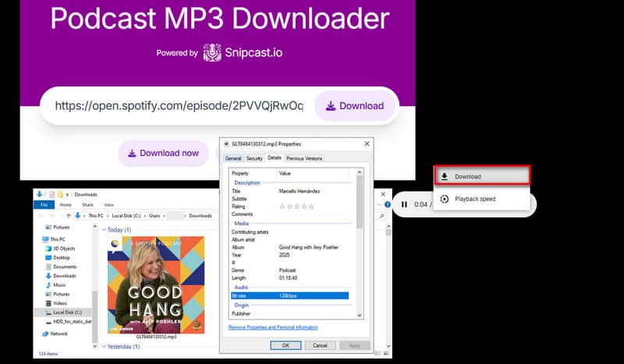Viewport: 624px width, 364px height.
Task: Pause the audio with the pause button
Action: [404, 204]
